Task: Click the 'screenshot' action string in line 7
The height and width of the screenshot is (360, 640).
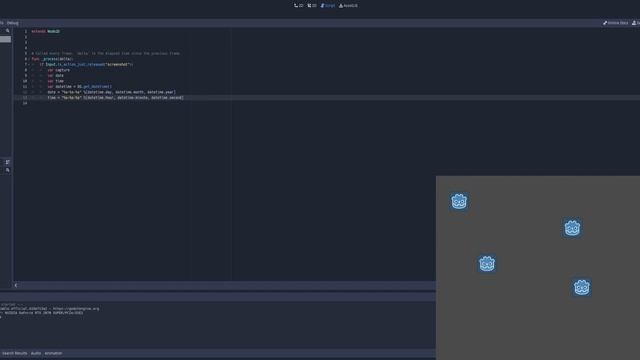Action: tap(118, 64)
